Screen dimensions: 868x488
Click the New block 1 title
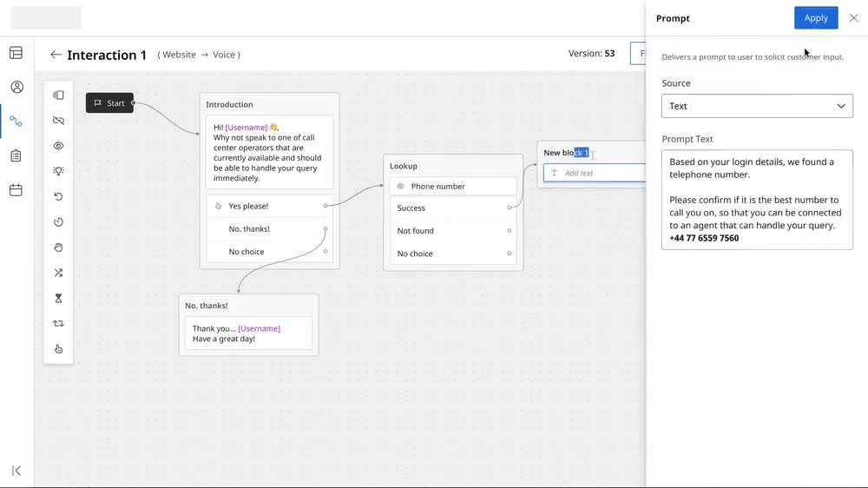566,152
